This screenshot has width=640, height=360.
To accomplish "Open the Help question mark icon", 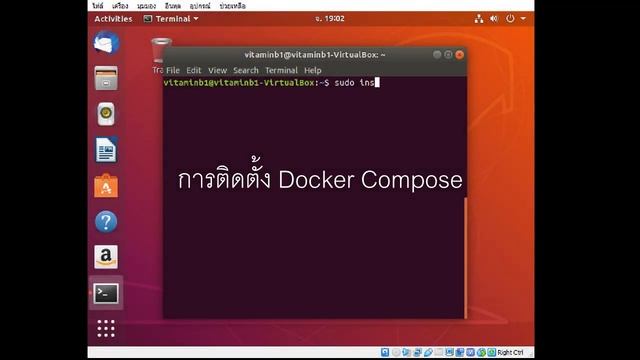I will coord(106,222).
